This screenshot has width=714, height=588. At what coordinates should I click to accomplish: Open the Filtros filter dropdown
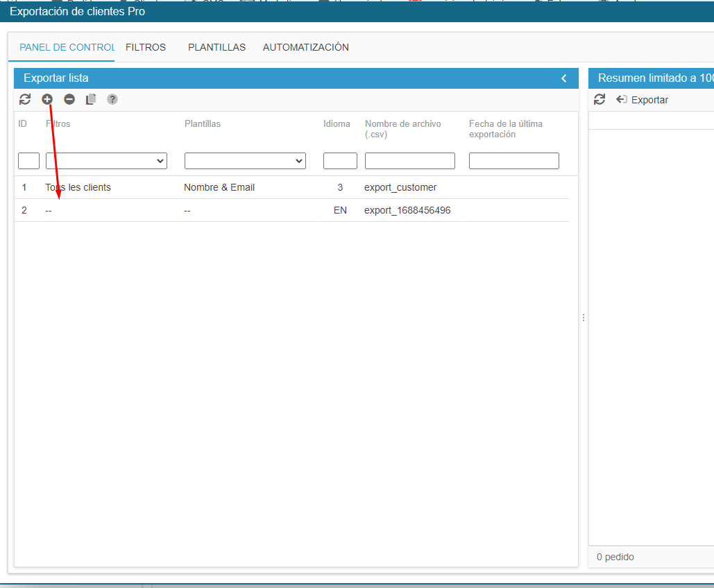coord(106,161)
